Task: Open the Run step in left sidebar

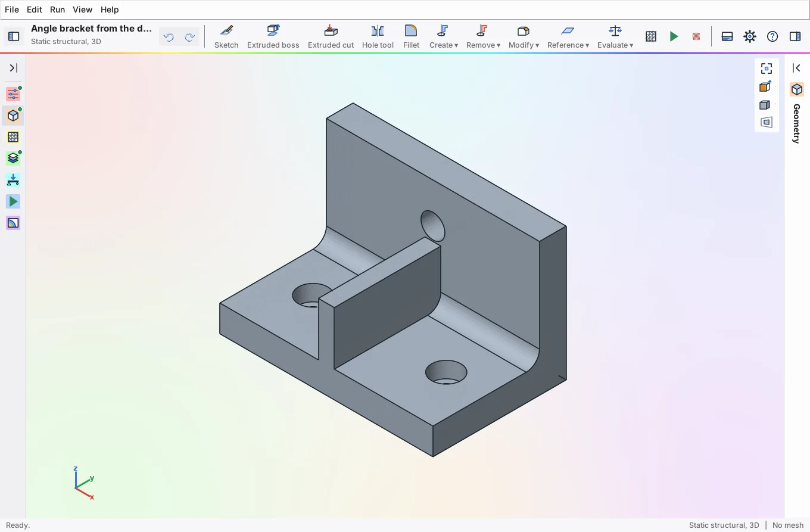Action: tap(13, 201)
